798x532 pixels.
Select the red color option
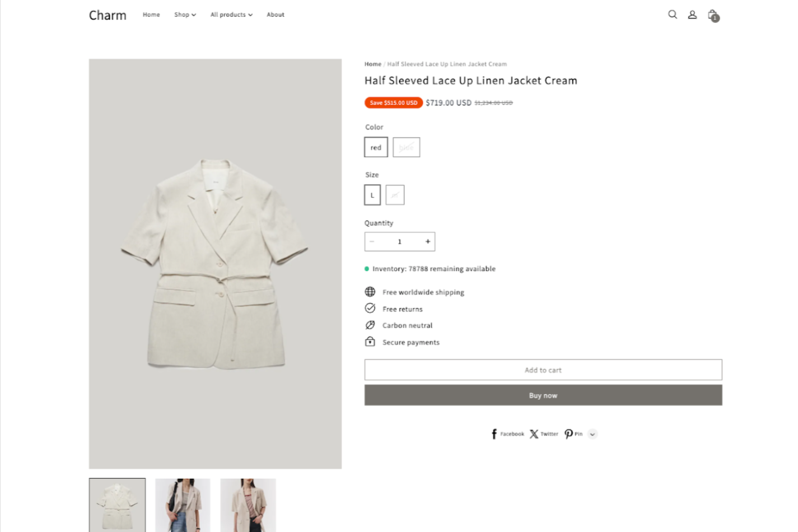(x=376, y=147)
